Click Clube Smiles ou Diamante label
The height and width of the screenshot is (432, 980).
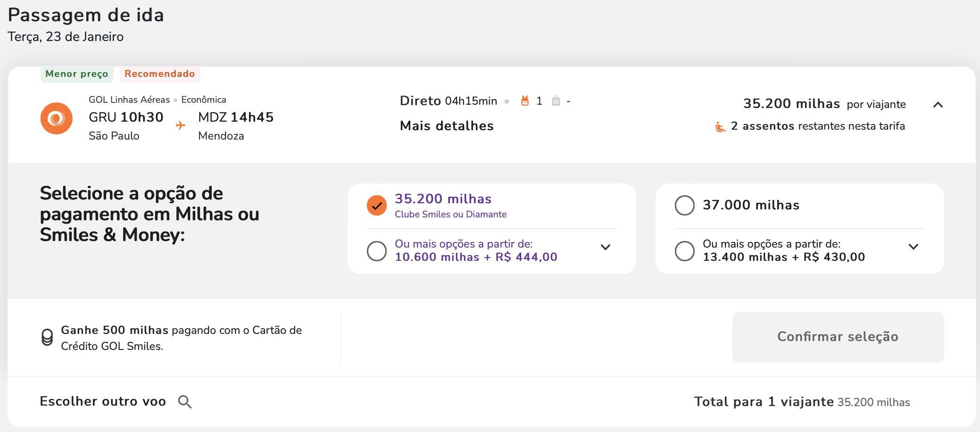pos(451,214)
